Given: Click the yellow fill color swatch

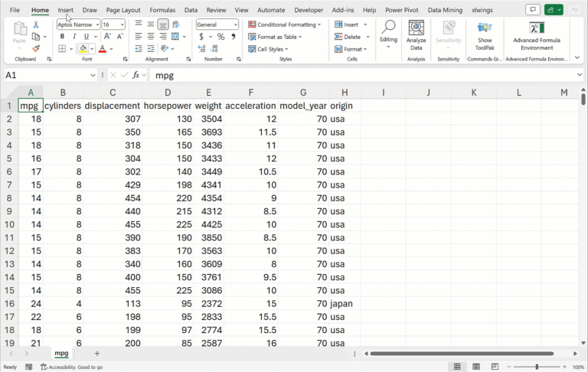Looking at the screenshot, I should click(x=83, y=49).
